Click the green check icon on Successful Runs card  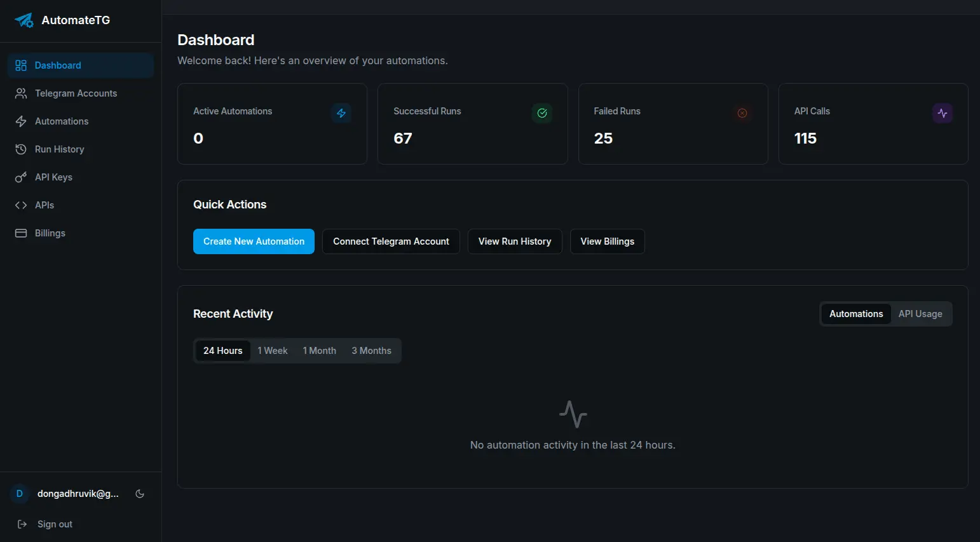pyautogui.click(x=542, y=113)
